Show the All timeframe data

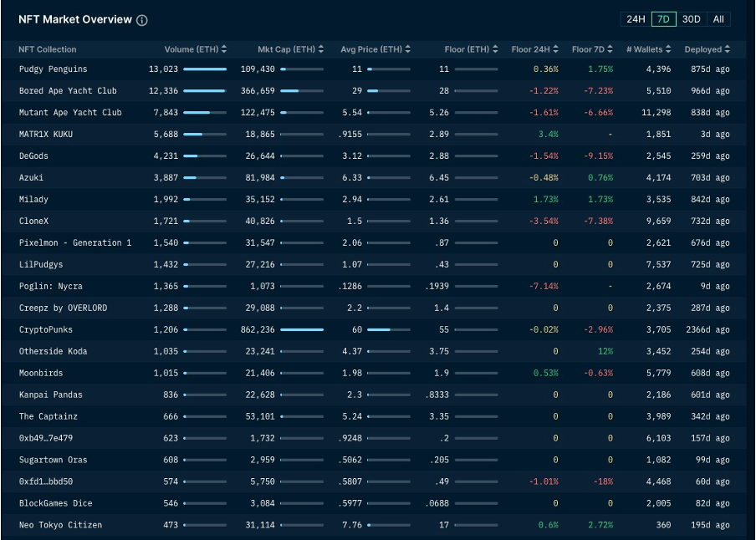tap(718, 19)
